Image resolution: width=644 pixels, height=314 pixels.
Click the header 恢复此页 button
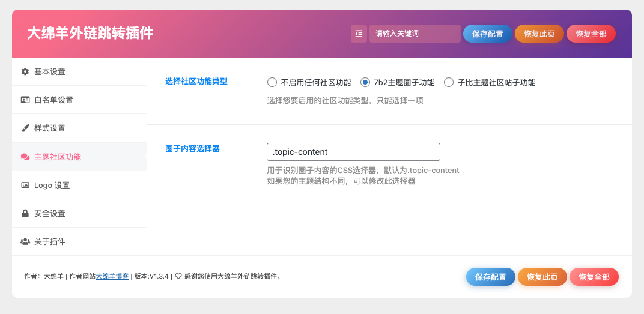539,34
